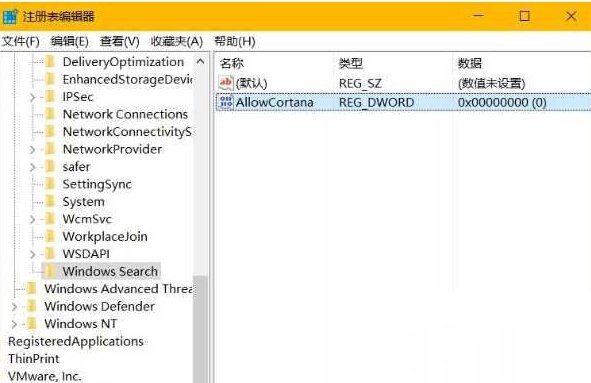Select the NetworkConnectivityS key
Image resolution: width=591 pixels, height=383 pixels.
tap(127, 132)
